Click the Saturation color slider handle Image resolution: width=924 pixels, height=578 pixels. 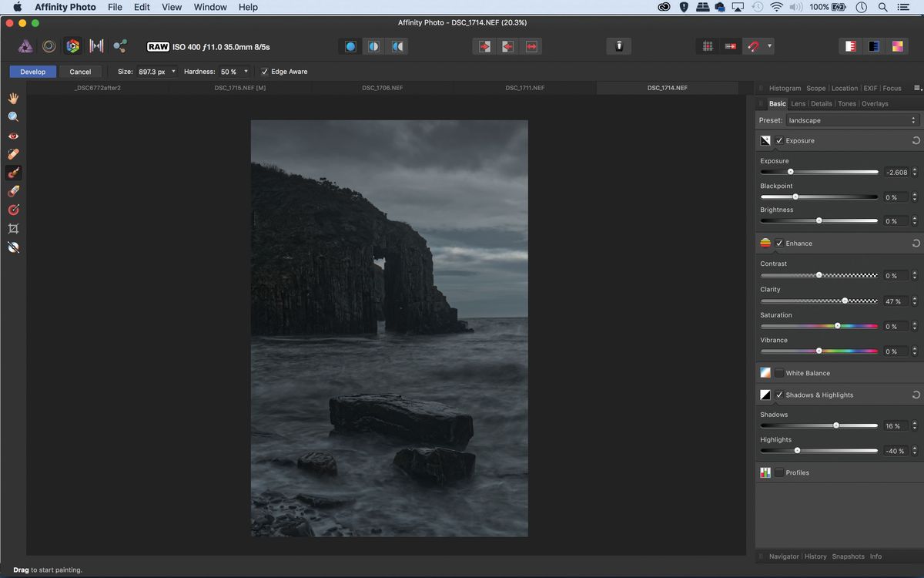click(x=837, y=326)
